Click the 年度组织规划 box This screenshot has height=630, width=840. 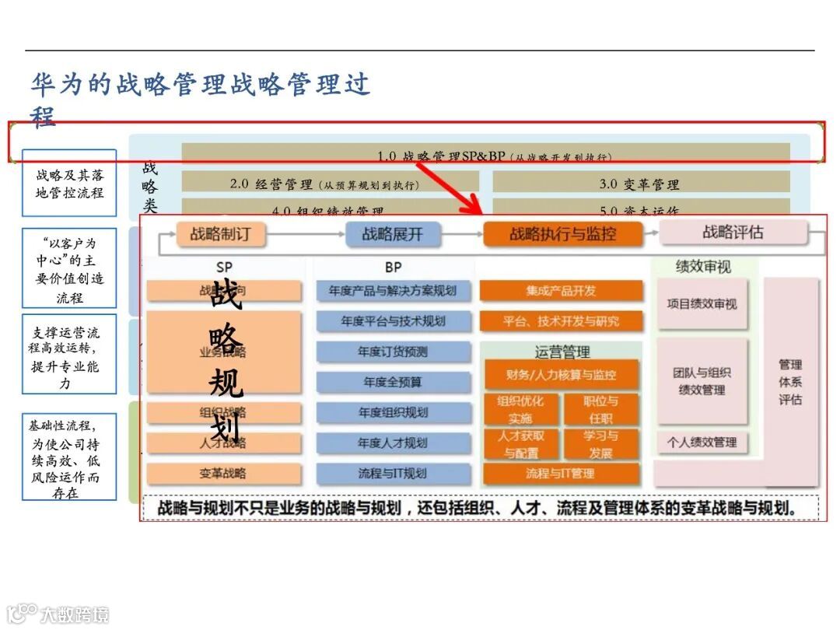coord(394,412)
